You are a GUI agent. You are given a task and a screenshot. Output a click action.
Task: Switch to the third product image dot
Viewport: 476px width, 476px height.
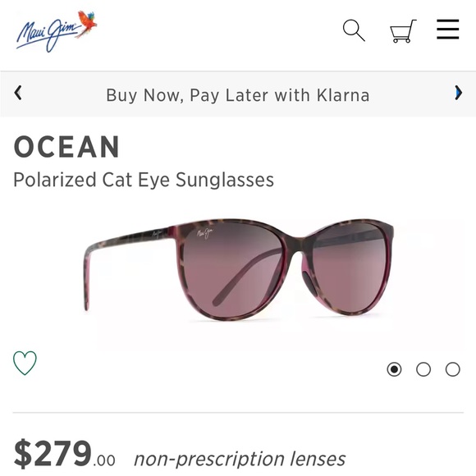453,369
